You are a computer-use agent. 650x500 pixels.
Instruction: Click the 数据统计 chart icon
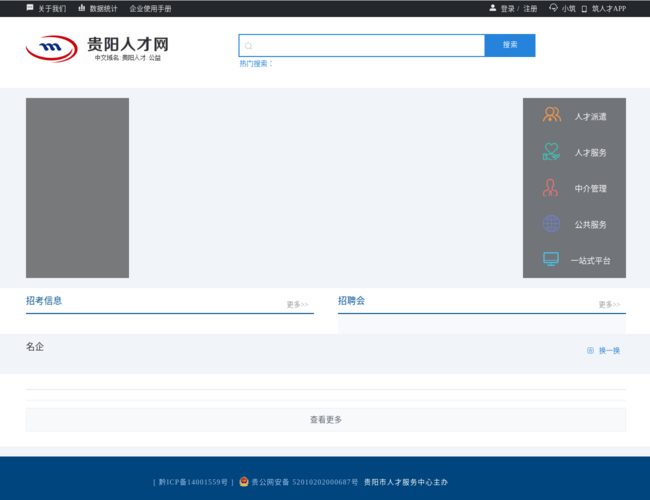(x=82, y=7)
